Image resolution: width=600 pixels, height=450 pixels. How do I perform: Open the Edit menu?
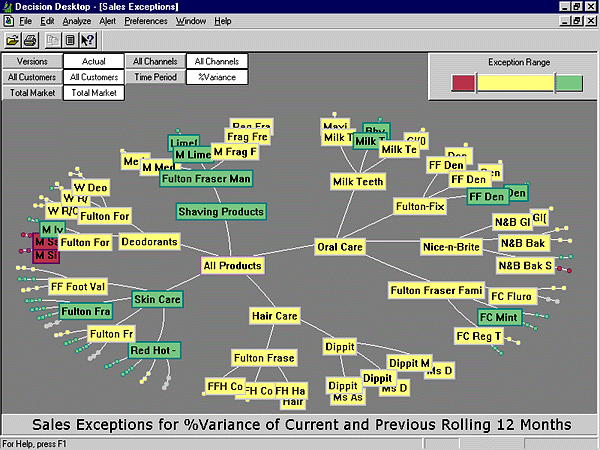[47, 21]
